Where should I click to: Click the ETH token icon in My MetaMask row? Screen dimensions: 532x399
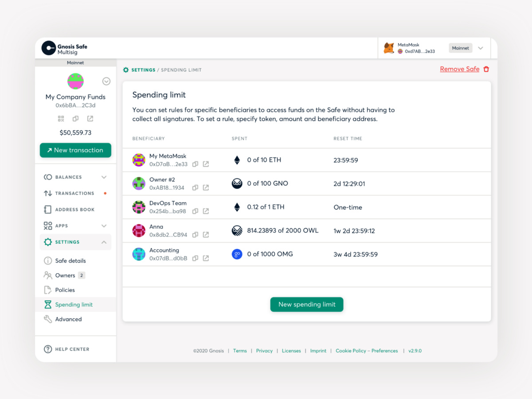point(237,160)
